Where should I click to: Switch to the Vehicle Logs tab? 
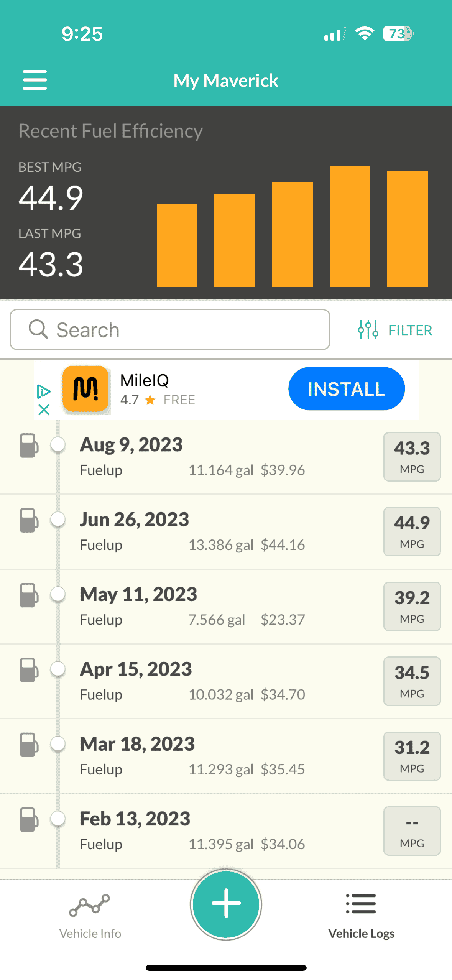point(361,914)
